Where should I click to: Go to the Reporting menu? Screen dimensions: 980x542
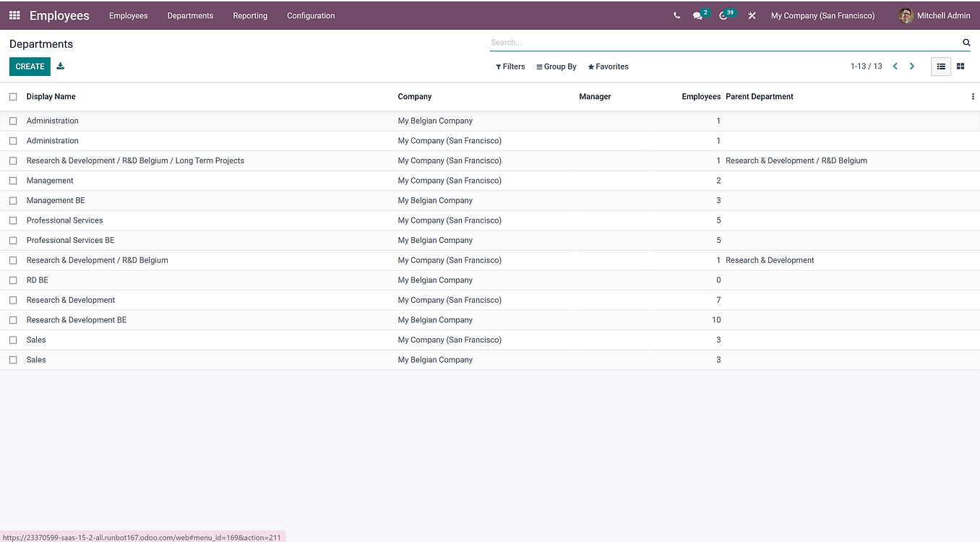tap(250, 15)
